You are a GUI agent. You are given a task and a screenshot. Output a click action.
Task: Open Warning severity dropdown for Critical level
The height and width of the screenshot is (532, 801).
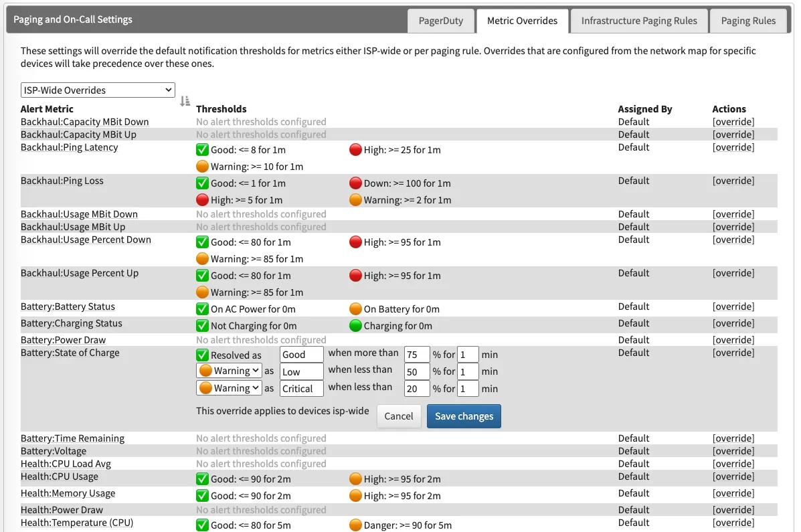229,388
